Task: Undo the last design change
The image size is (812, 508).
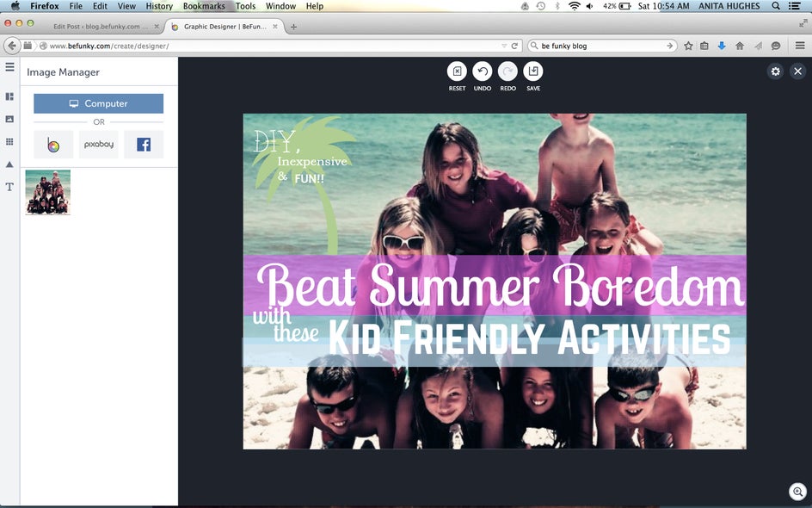Action: click(482, 71)
